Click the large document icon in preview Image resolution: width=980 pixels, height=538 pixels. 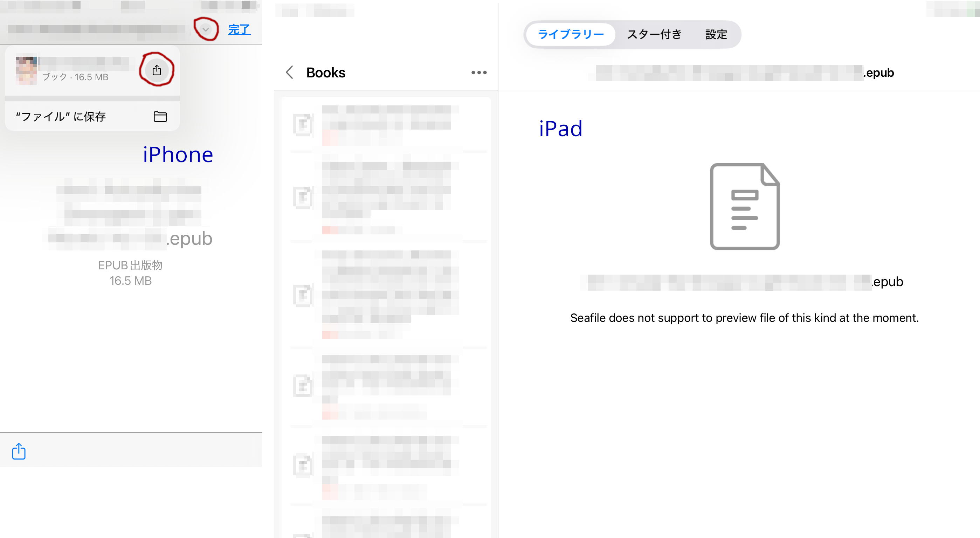(745, 207)
